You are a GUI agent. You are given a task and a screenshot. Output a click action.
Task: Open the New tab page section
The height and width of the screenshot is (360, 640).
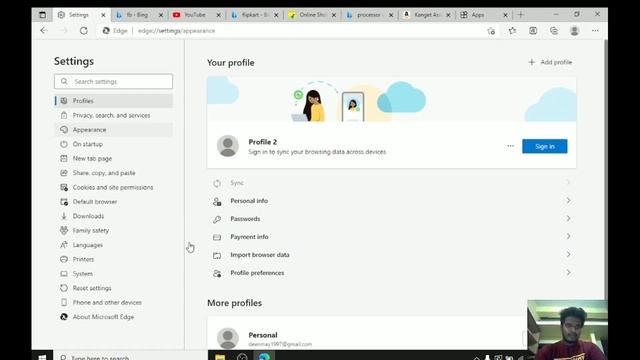[114, 158]
